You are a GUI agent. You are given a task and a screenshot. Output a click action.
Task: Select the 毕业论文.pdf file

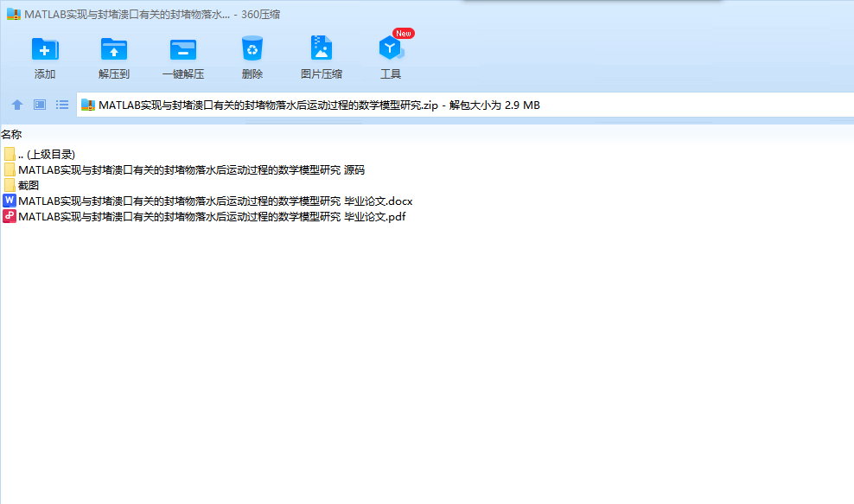click(204, 216)
